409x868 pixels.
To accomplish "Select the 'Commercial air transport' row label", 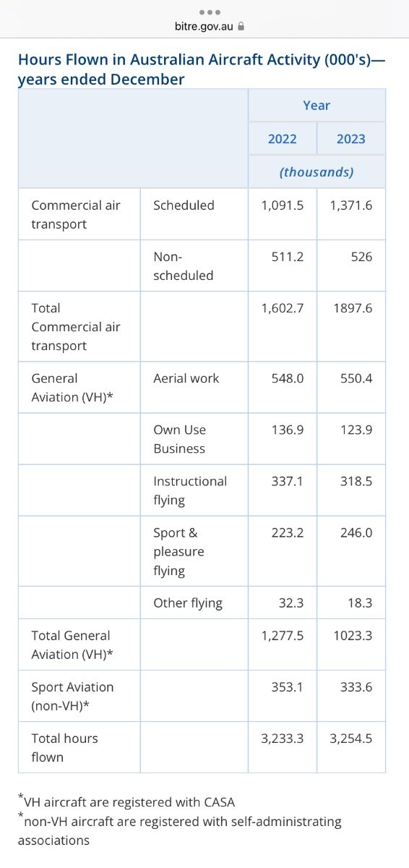I will 76,215.
